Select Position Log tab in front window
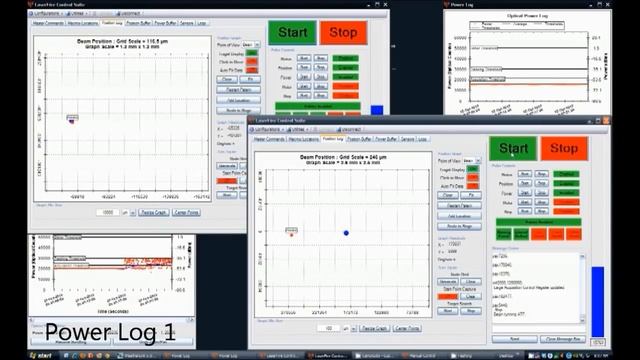 (333, 139)
